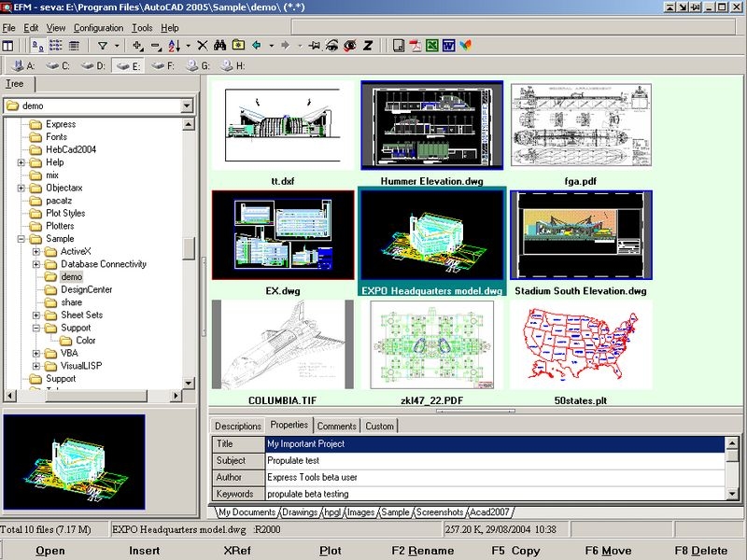The width and height of the screenshot is (747, 560).
Task: Select the DesignCenter folder in tree
Action: point(86,289)
